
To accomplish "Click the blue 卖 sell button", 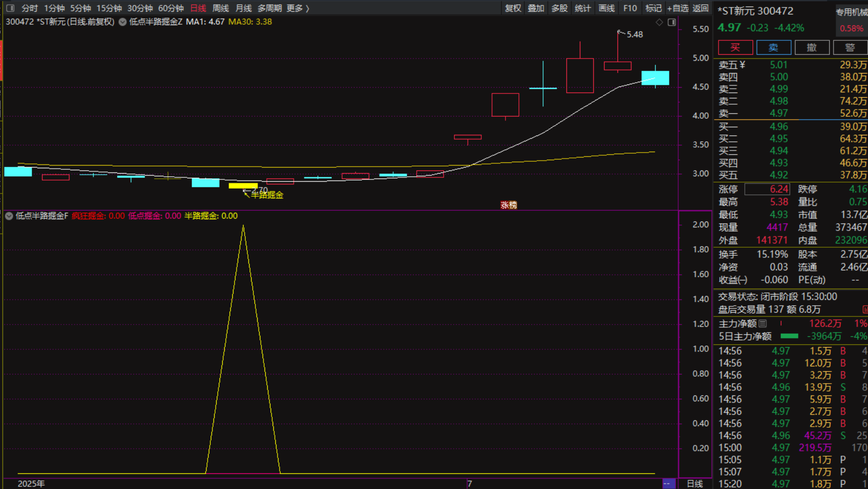I will tap(773, 47).
